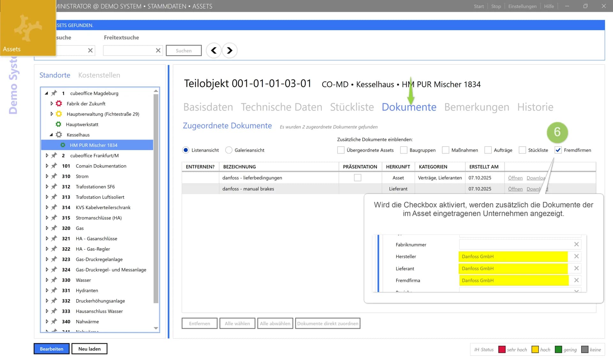Screen dimensions: 613x364
Task: Expand the 310 Strom tree node
Action: (x=47, y=176)
